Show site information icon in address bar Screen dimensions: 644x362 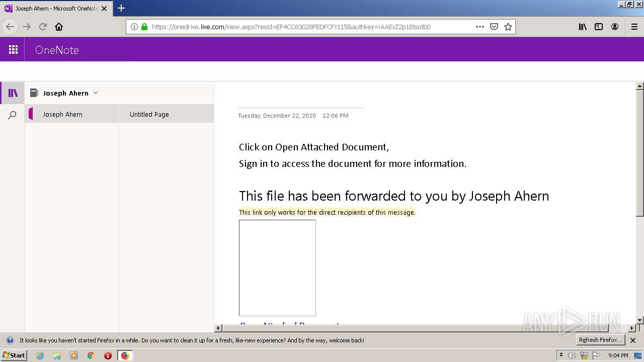134,27
